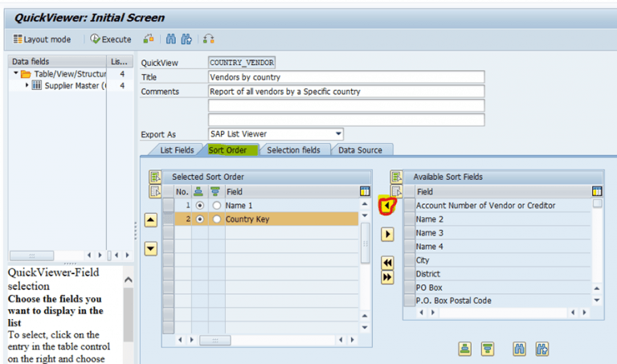
Task: Click the double-right arrow to remove all fields
Action: pyautogui.click(x=387, y=276)
